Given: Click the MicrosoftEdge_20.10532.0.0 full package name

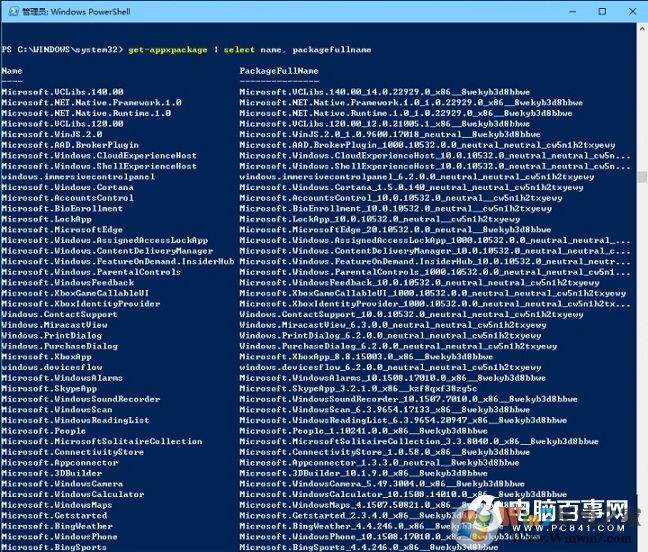Looking at the screenshot, I should [x=395, y=229].
